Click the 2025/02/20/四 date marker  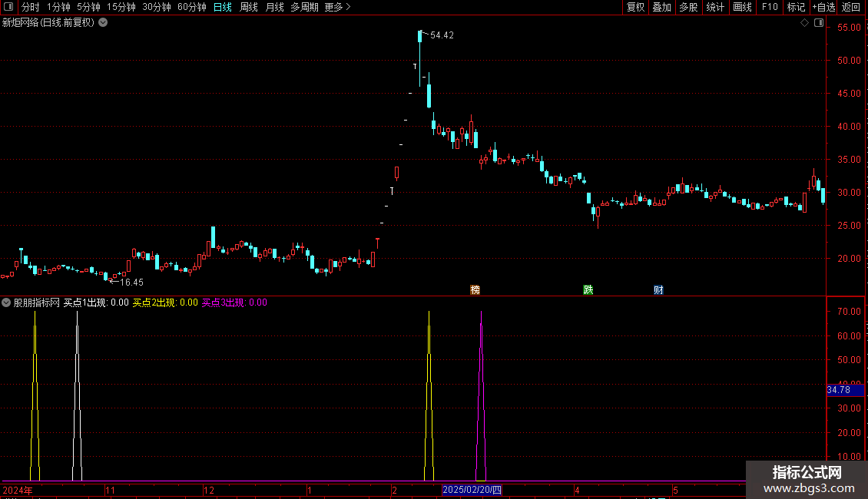click(472, 490)
